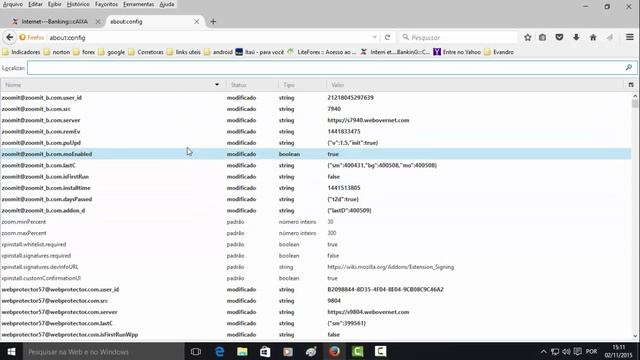
Task: Open the LiteForex bookmark
Action: coord(322,52)
